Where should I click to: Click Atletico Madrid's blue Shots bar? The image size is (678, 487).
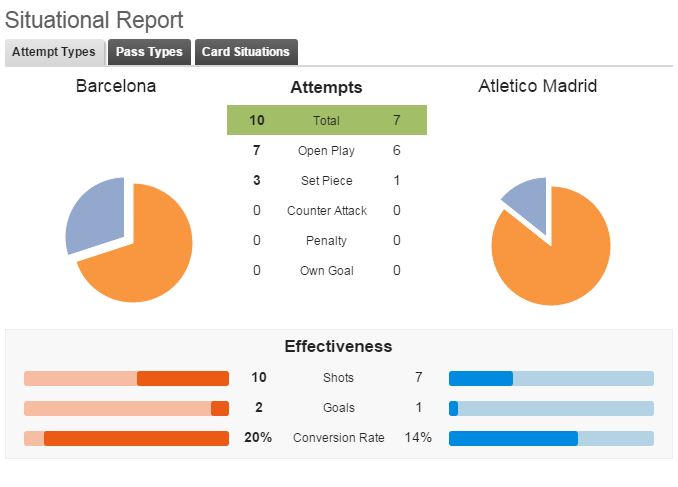click(x=481, y=378)
